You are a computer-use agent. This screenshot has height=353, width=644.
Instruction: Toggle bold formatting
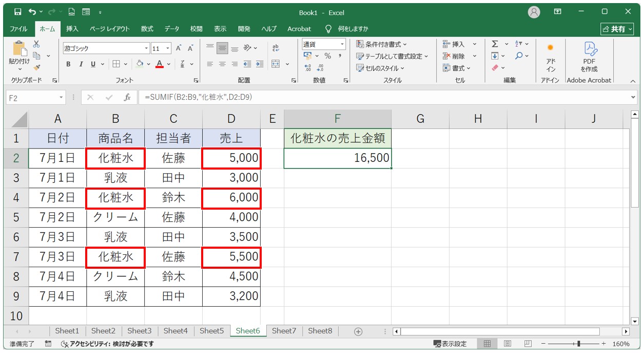[68, 64]
